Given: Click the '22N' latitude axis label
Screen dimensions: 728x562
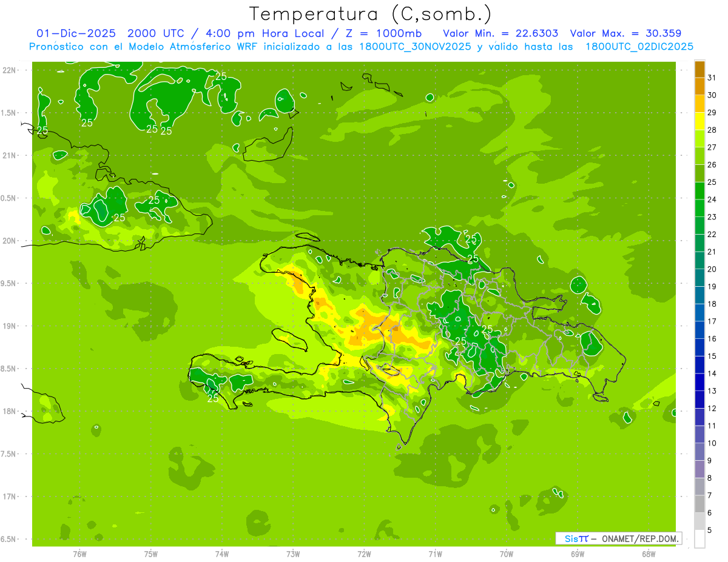Looking at the screenshot, I should [9, 70].
